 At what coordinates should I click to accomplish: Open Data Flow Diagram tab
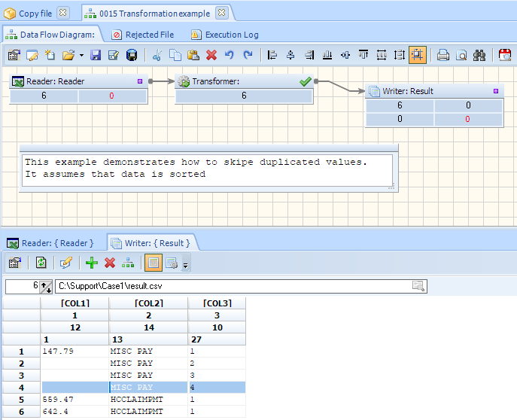click(50, 35)
